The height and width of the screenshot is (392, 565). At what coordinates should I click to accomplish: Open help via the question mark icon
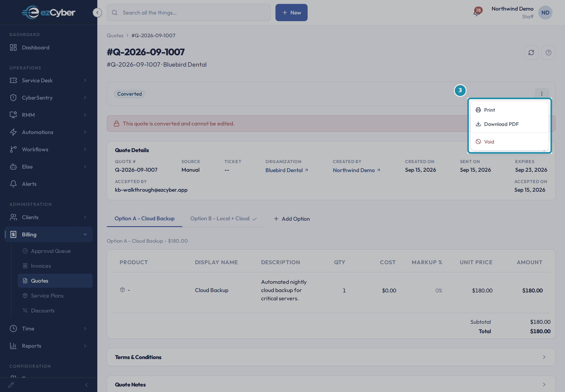(x=548, y=53)
